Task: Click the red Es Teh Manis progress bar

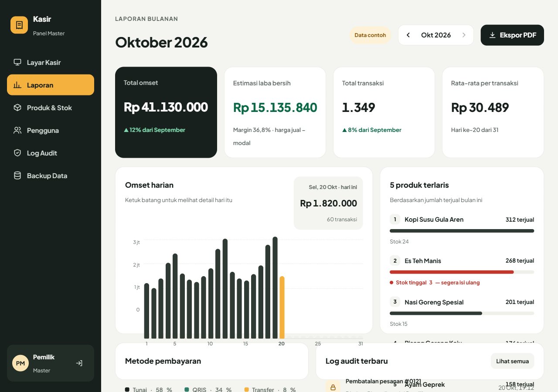Action: tap(452, 272)
